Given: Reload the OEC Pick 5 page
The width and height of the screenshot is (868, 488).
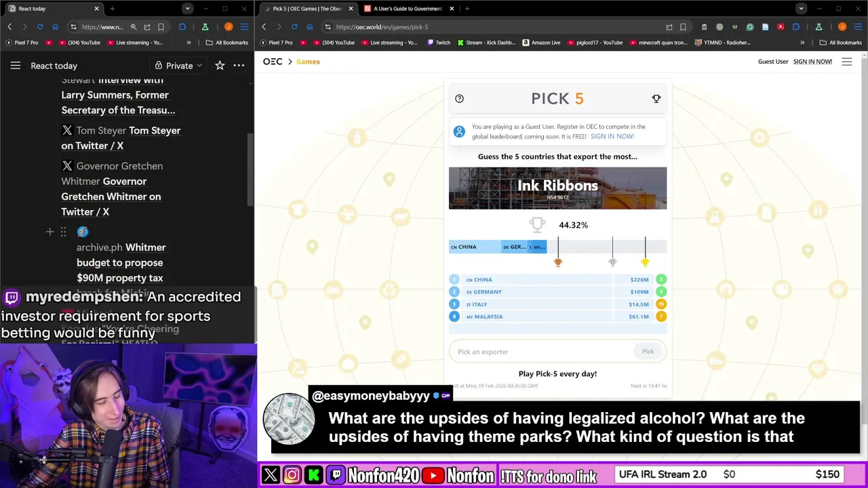Looking at the screenshot, I should (294, 26).
